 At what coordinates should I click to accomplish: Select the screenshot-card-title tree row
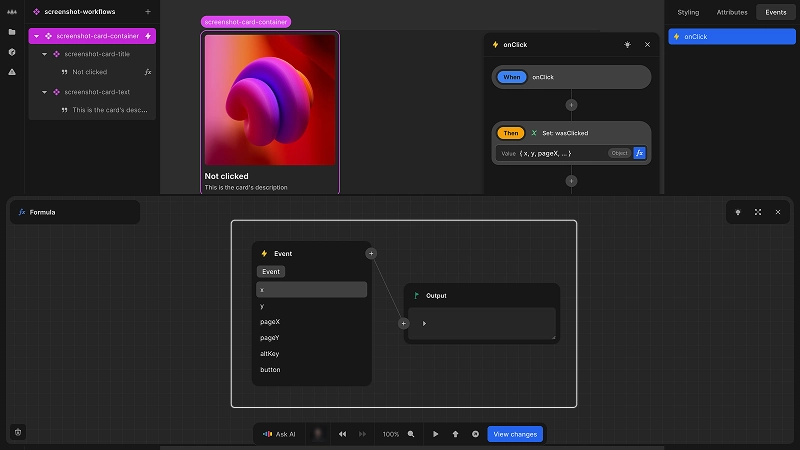coord(92,54)
